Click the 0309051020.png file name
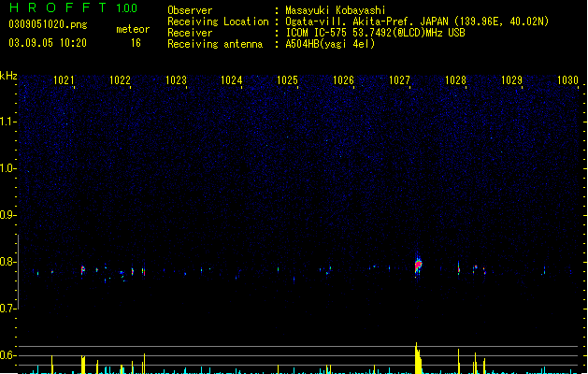The width and height of the screenshot is (588, 374). [x=48, y=24]
